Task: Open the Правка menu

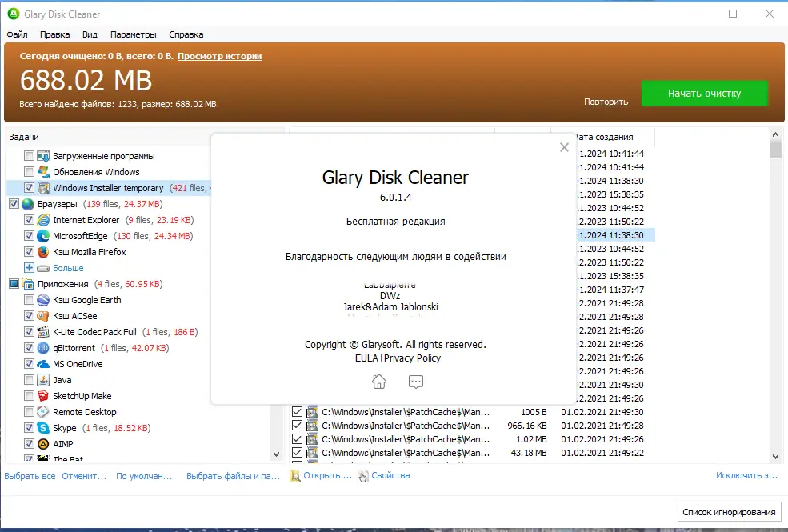Action: point(54,34)
